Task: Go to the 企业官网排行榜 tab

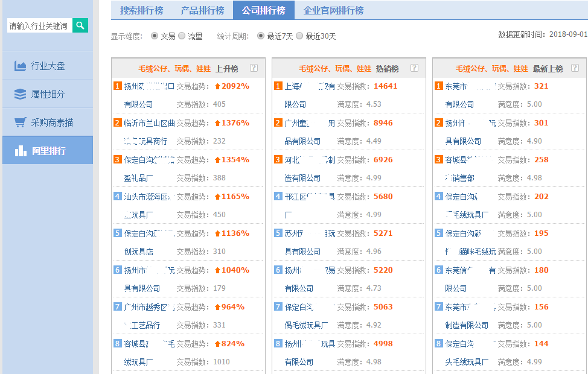Action: point(333,10)
